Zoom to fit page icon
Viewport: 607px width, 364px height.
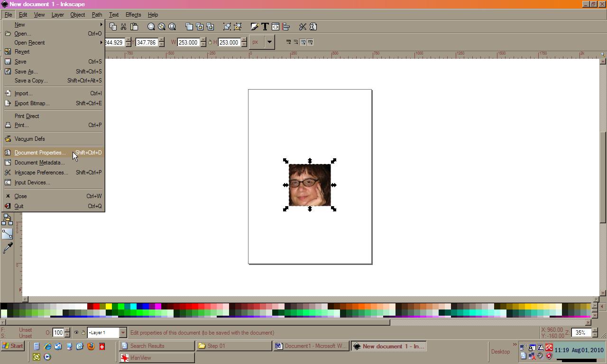pyautogui.click(x=172, y=27)
